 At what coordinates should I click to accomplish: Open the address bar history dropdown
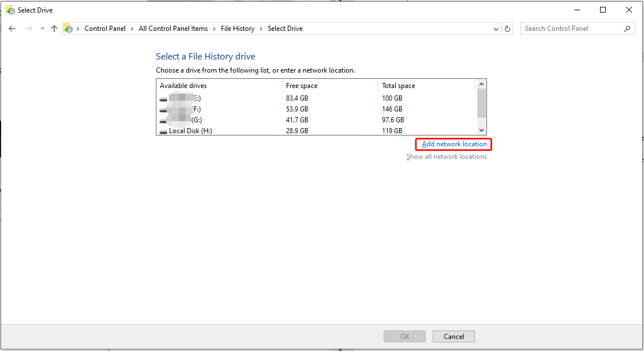click(496, 28)
